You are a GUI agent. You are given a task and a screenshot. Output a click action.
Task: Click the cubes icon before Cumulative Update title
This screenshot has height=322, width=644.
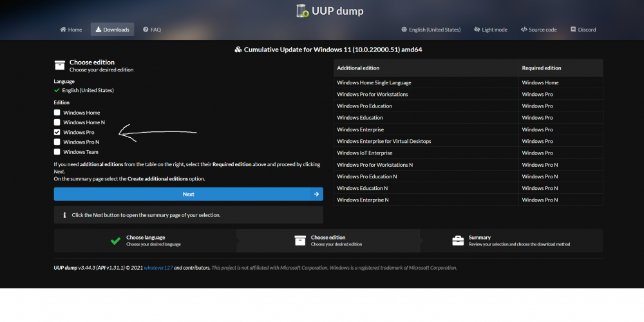tap(238, 50)
